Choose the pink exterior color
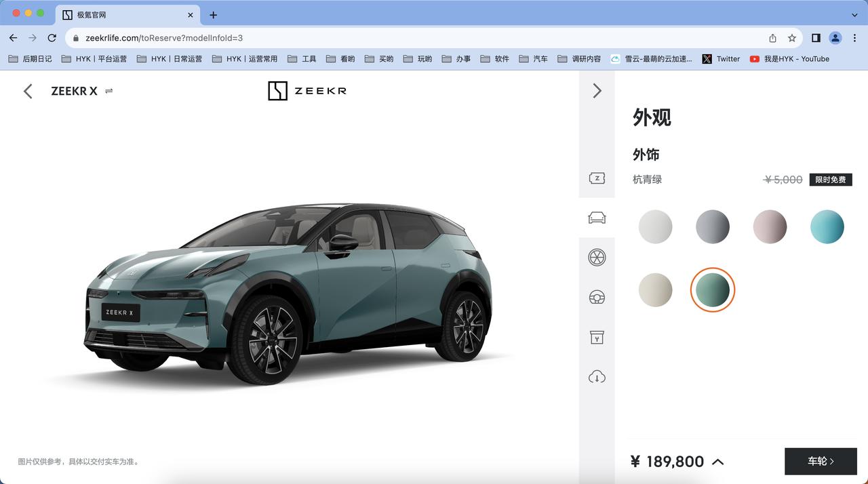 [770, 226]
